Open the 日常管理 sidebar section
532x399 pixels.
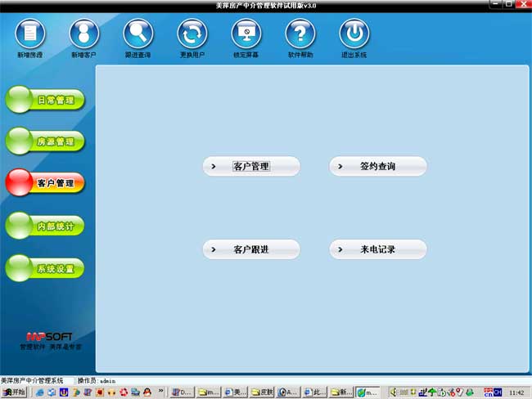[x=46, y=101]
